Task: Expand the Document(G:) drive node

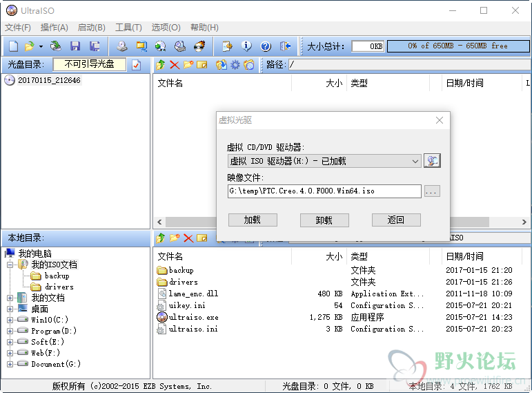Action: tap(10, 364)
